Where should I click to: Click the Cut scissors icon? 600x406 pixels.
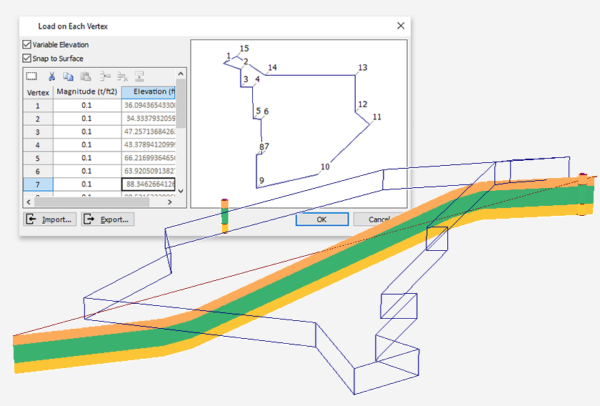tap(51, 76)
